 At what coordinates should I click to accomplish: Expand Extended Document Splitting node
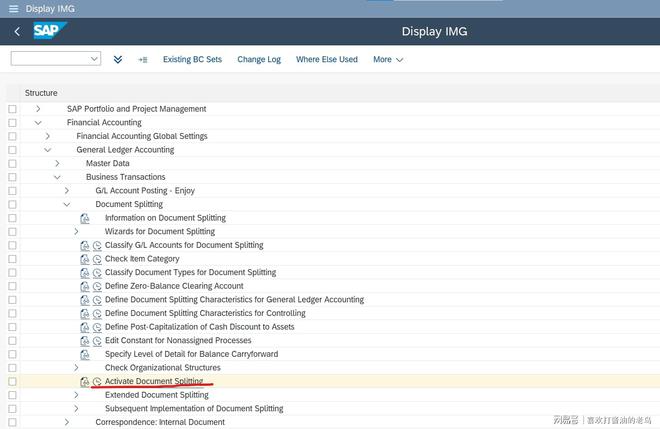point(76,395)
